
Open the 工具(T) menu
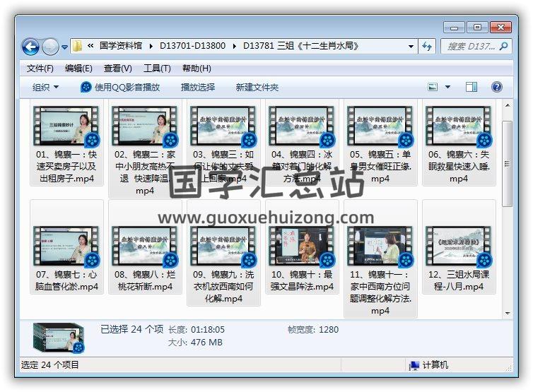tap(157, 69)
